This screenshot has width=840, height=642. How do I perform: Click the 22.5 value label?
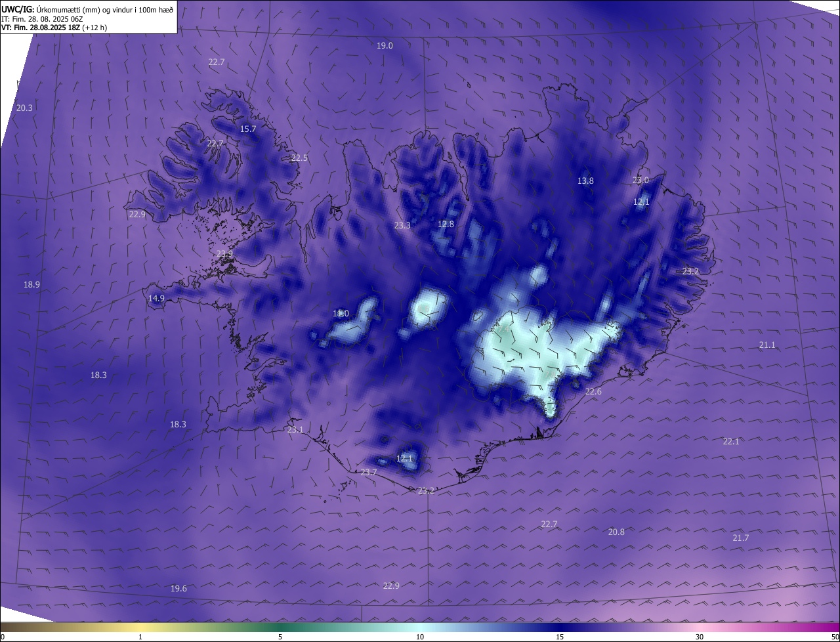(299, 158)
